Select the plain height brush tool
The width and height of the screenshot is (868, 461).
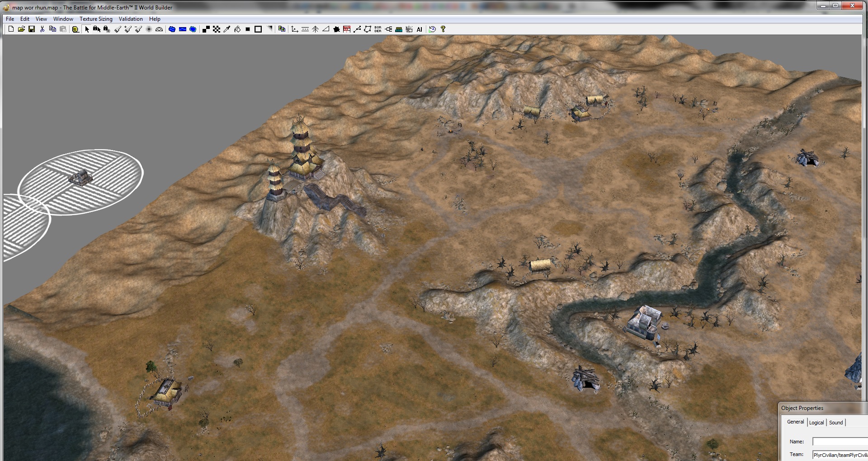[118, 29]
